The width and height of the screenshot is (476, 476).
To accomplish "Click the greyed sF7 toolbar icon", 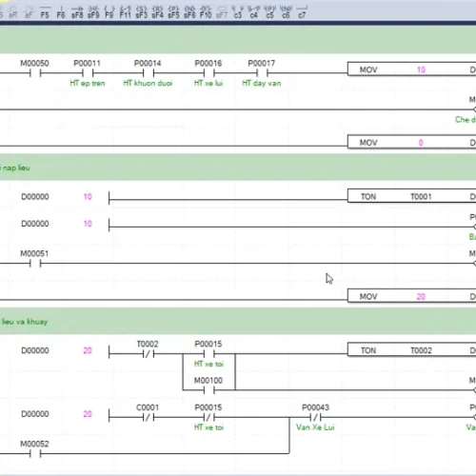I will coord(222,11).
